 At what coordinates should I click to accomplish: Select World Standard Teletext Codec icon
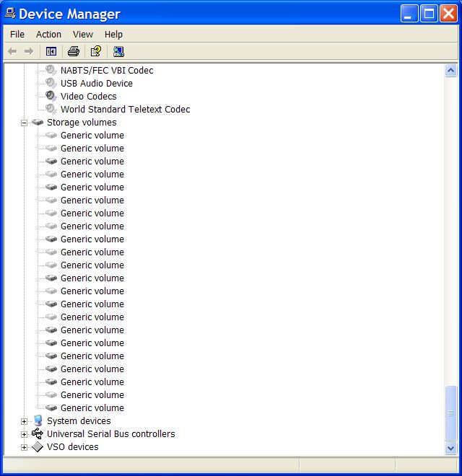click(51, 109)
